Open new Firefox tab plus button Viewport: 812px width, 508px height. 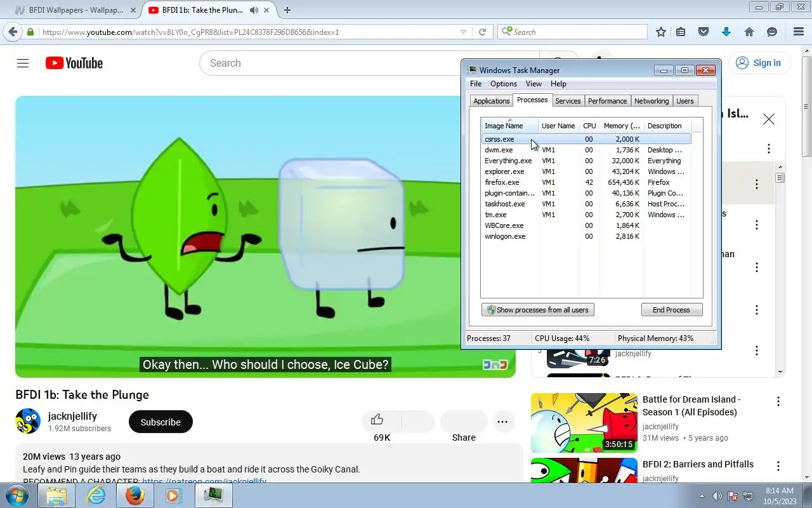tap(287, 10)
